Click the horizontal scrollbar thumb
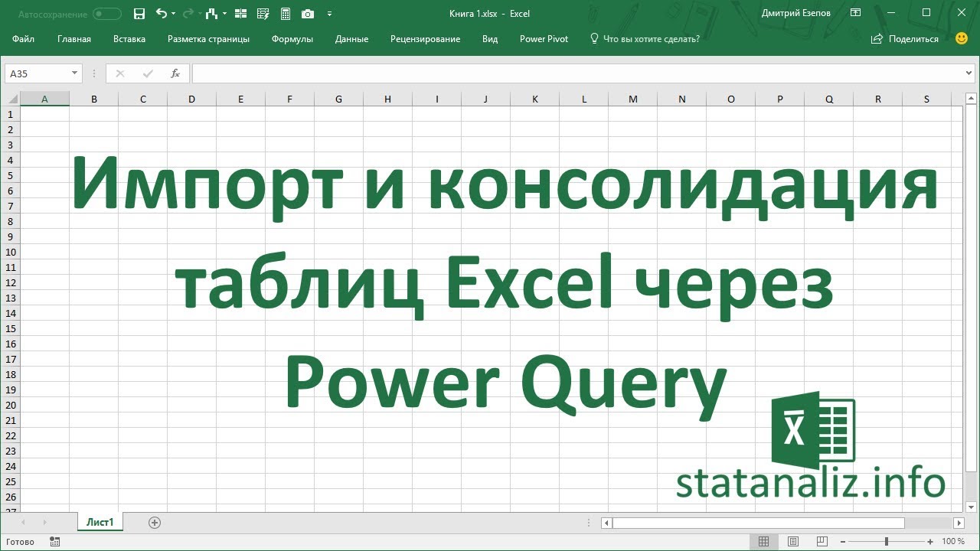The width and height of the screenshot is (980, 551). (x=759, y=523)
